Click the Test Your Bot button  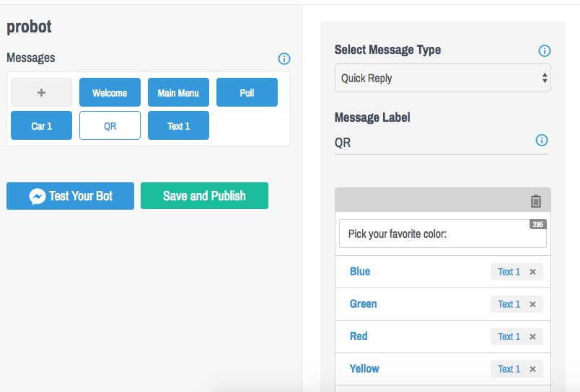(x=70, y=196)
